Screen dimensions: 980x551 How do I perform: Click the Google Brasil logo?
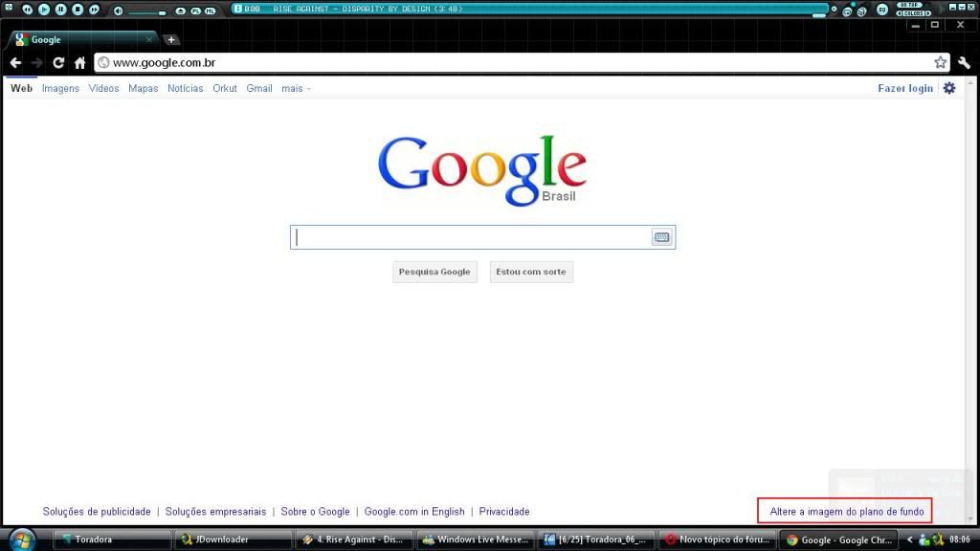[482, 170]
